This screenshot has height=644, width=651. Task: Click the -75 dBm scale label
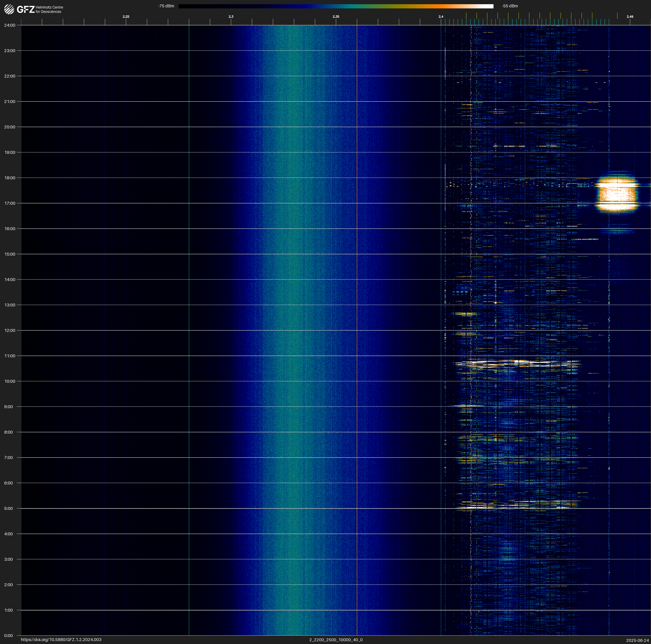pyautogui.click(x=166, y=6)
